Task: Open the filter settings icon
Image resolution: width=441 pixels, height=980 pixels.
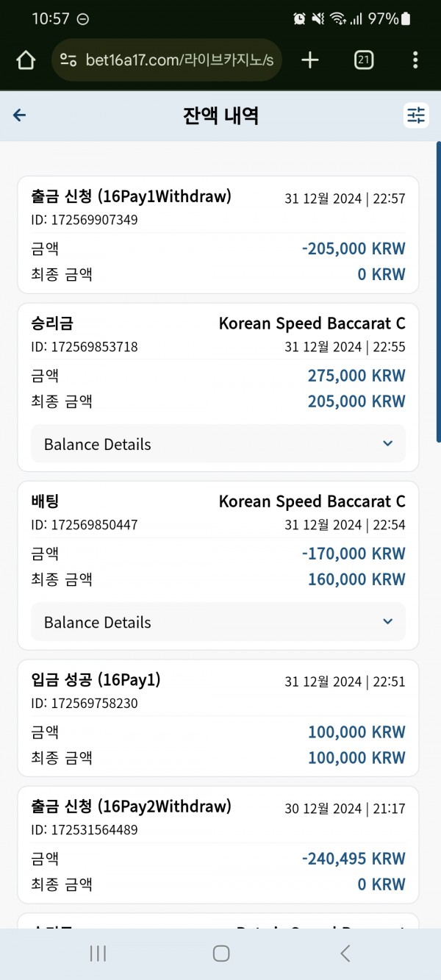Action: 416,115
